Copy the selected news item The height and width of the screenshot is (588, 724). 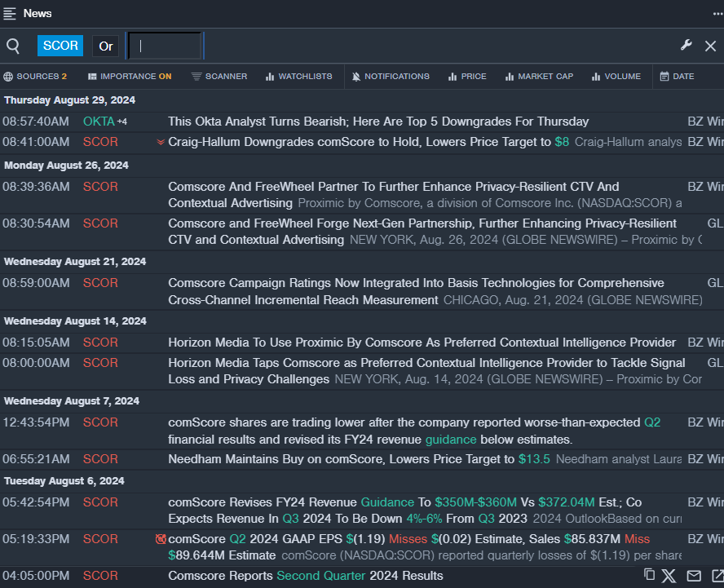point(649,575)
